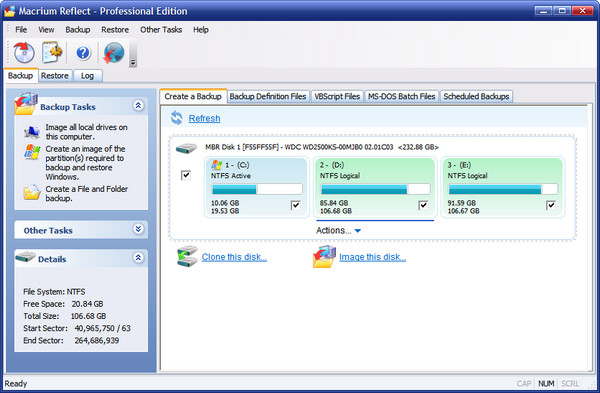Image resolution: width=600 pixels, height=393 pixels.
Task: Switch to the Restore tab below the toolbar
Action: [x=55, y=76]
